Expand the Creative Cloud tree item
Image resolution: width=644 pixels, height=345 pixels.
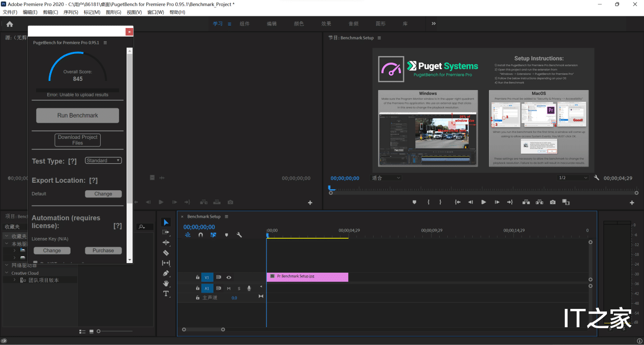[7, 273]
